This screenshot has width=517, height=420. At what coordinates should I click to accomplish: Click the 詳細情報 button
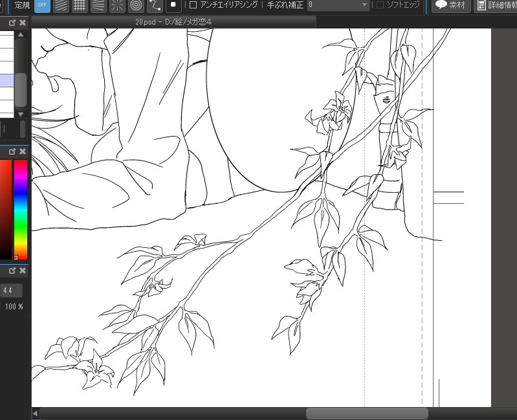click(496, 5)
